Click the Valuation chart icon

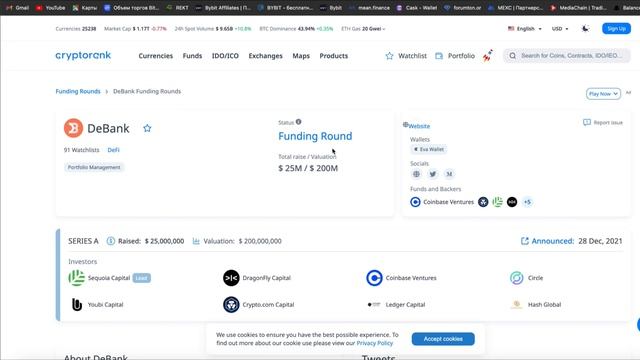tap(196, 241)
